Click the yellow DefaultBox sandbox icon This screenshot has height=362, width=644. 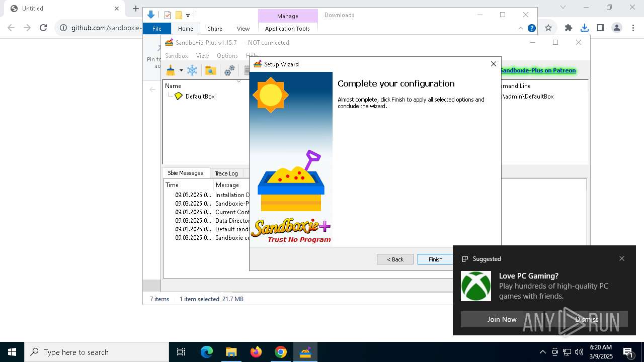click(x=179, y=96)
